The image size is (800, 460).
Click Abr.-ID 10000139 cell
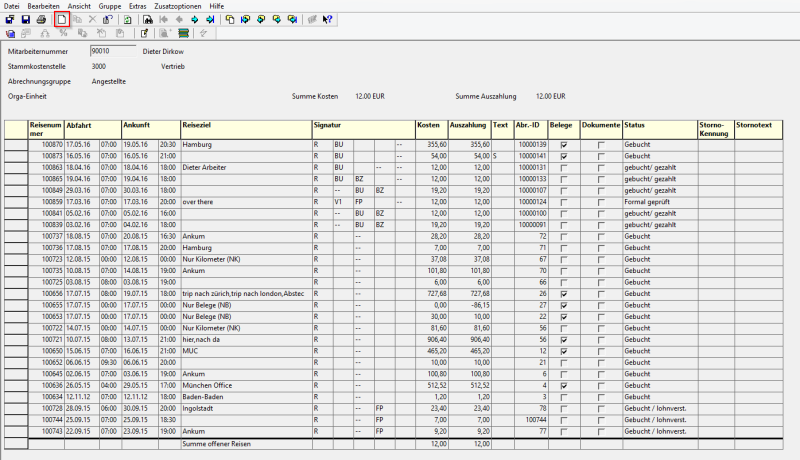tap(531, 145)
